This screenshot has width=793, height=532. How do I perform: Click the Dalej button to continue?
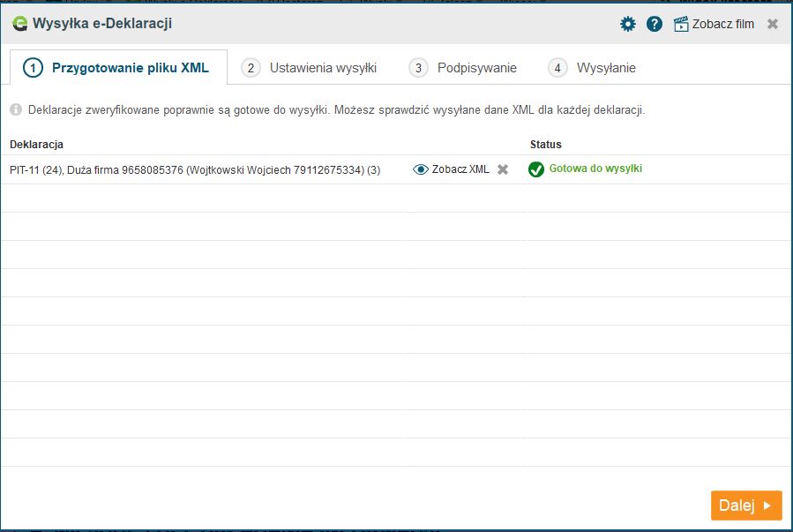pos(746,506)
